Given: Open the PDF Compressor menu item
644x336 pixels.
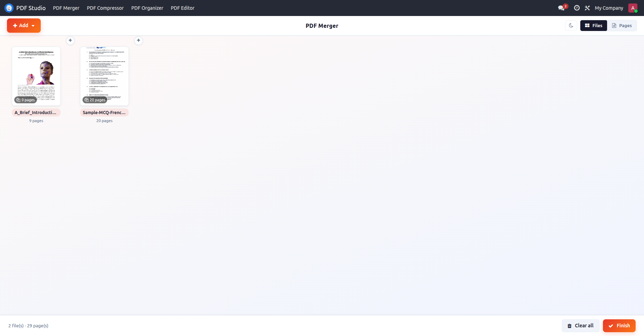Looking at the screenshot, I should [x=105, y=8].
